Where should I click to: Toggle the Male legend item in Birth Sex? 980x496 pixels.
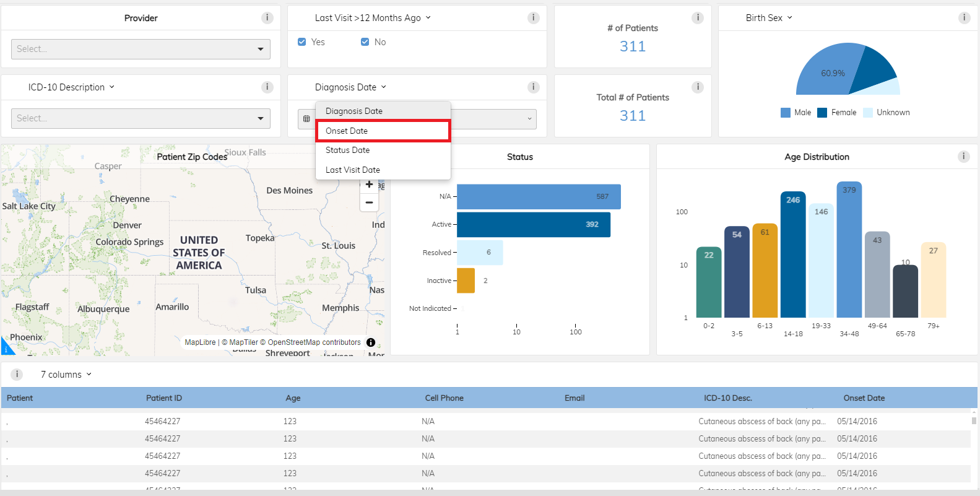click(x=796, y=113)
